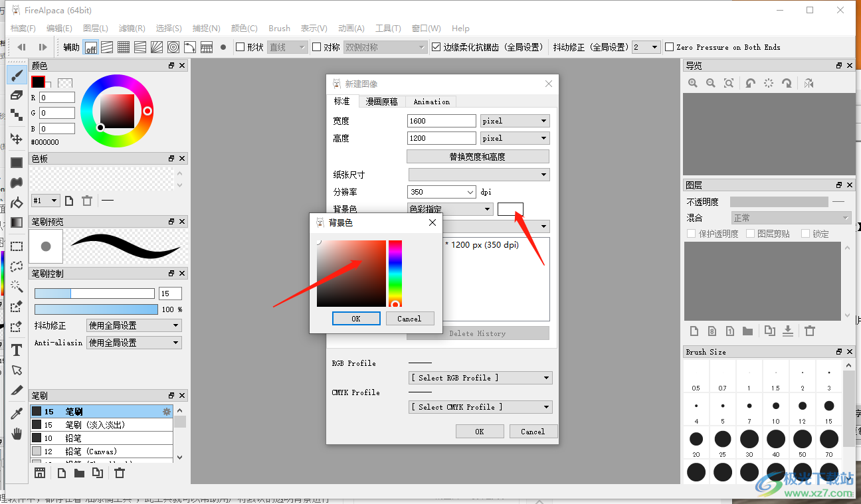Flip the view in Navigator panel
The height and width of the screenshot is (504, 861).
coord(809,83)
